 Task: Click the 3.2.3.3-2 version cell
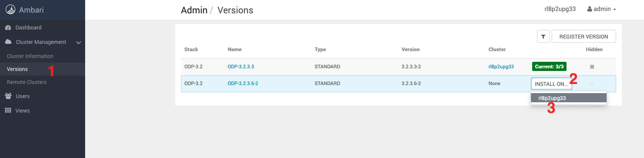pos(411,66)
